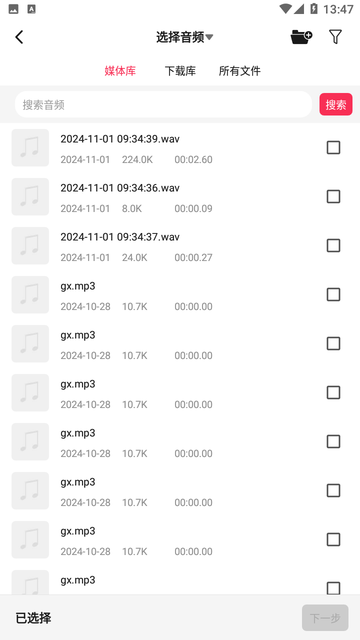
Task: Switch to the 下载库 tab
Action: pyautogui.click(x=180, y=71)
